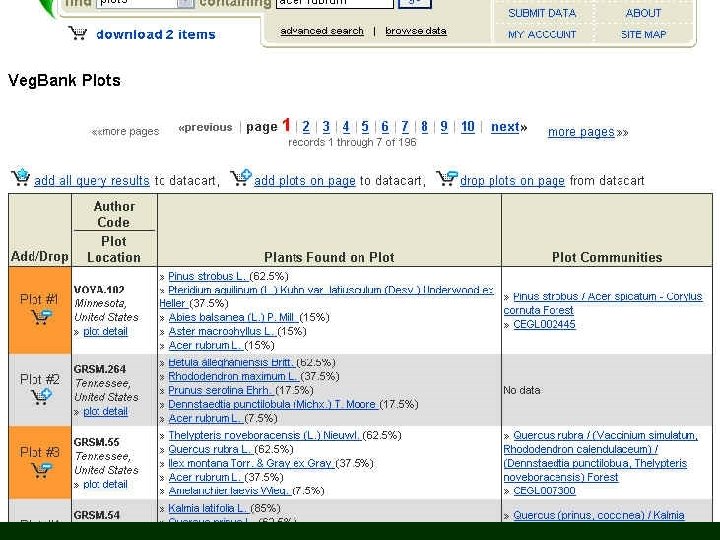Click add plots on page link
Screen dimensions: 720x540
[305, 181]
